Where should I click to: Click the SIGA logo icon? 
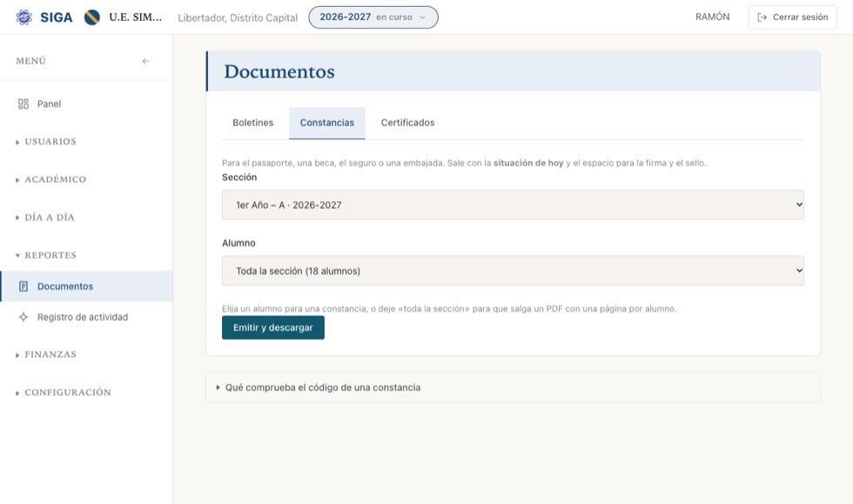[24, 17]
